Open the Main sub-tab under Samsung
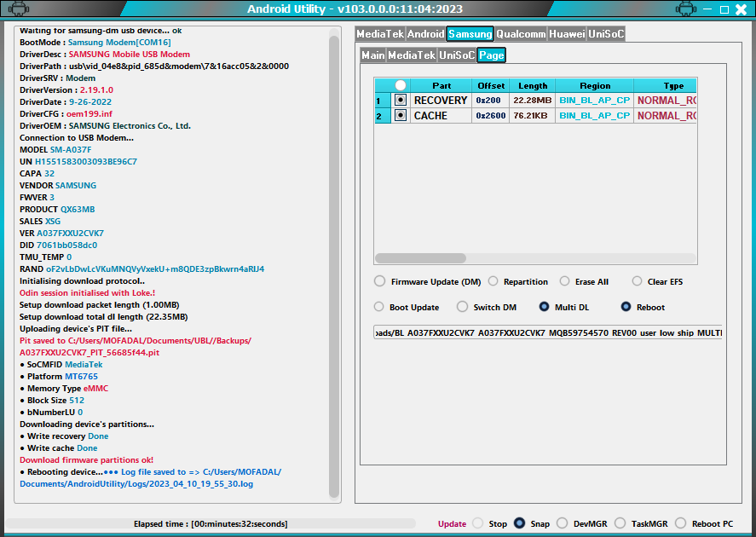 pyautogui.click(x=373, y=55)
